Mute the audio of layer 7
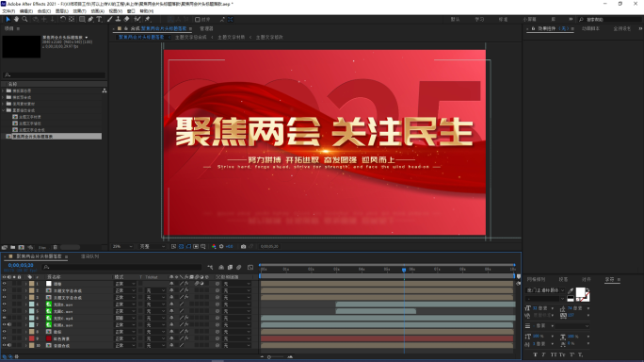This screenshot has width=644, height=362. click(x=9, y=325)
